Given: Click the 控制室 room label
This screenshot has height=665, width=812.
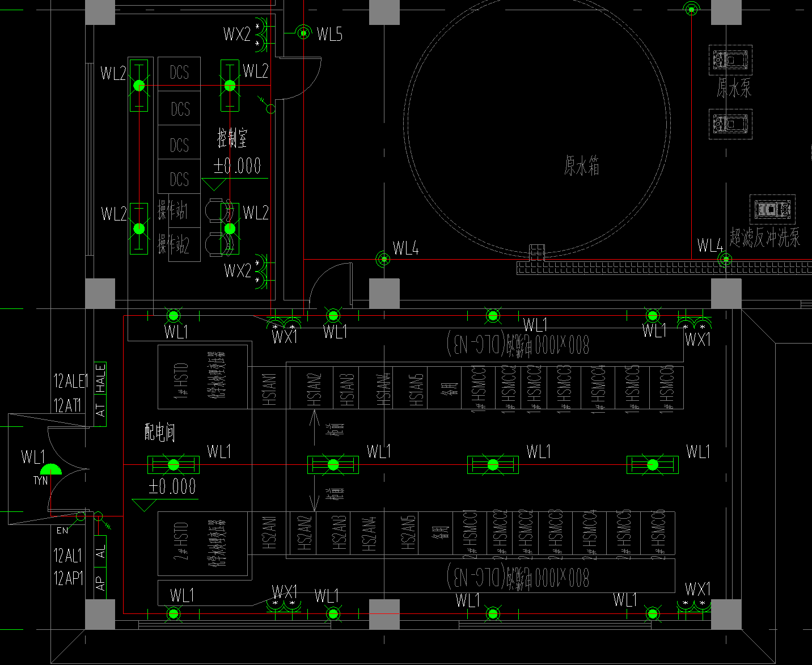Looking at the screenshot, I should pos(232,138).
